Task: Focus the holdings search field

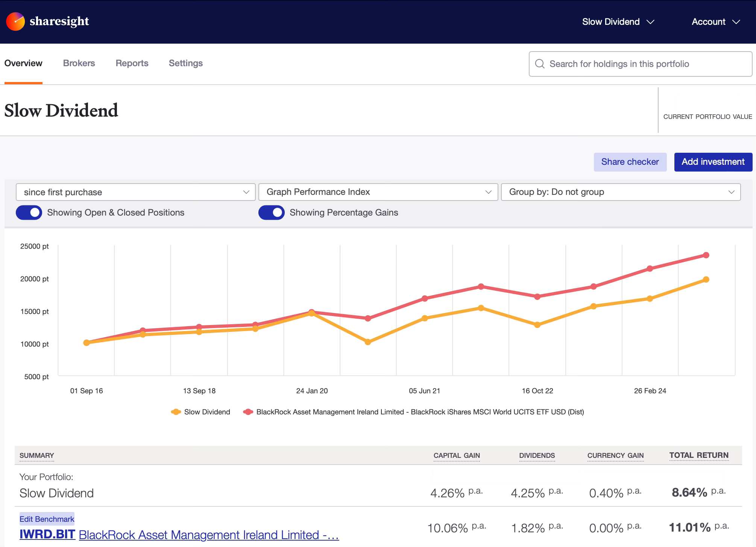Action: [x=641, y=64]
